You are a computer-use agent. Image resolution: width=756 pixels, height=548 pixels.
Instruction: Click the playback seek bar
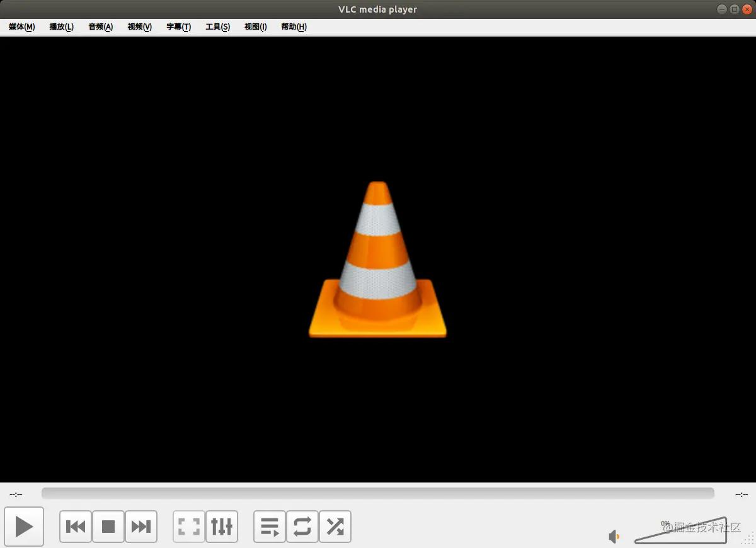tap(378, 493)
